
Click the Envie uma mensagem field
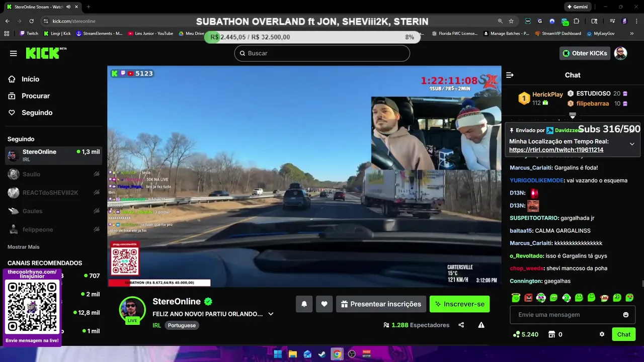573,315
